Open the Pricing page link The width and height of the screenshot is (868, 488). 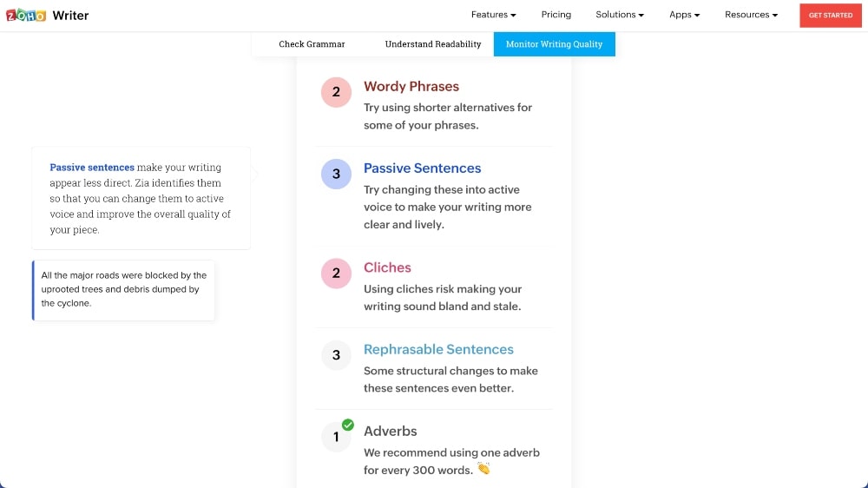556,15
